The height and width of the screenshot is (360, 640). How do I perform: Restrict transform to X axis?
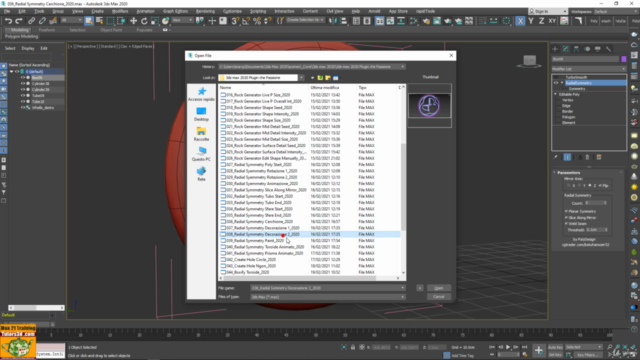[x=520, y=21]
